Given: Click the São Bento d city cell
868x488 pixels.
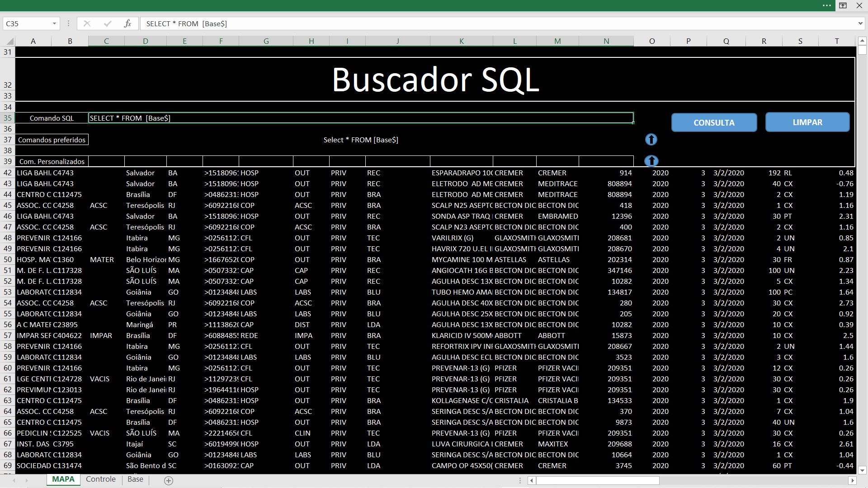Looking at the screenshot, I should pyautogui.click(x=146, y=465).
